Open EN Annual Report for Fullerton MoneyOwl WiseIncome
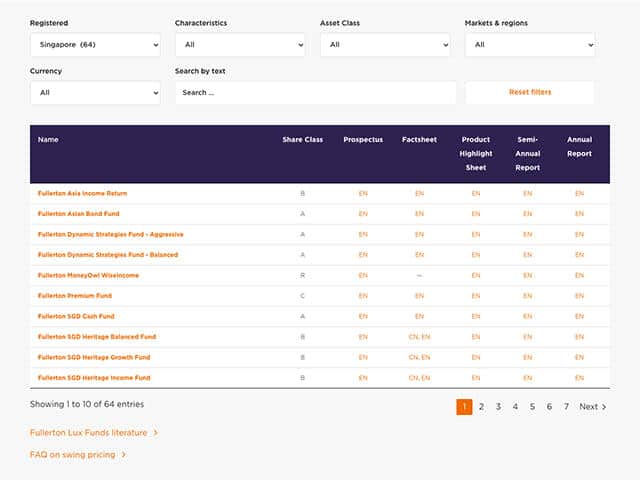The width and height of the screenshot is (640, 480). (579, 276)
